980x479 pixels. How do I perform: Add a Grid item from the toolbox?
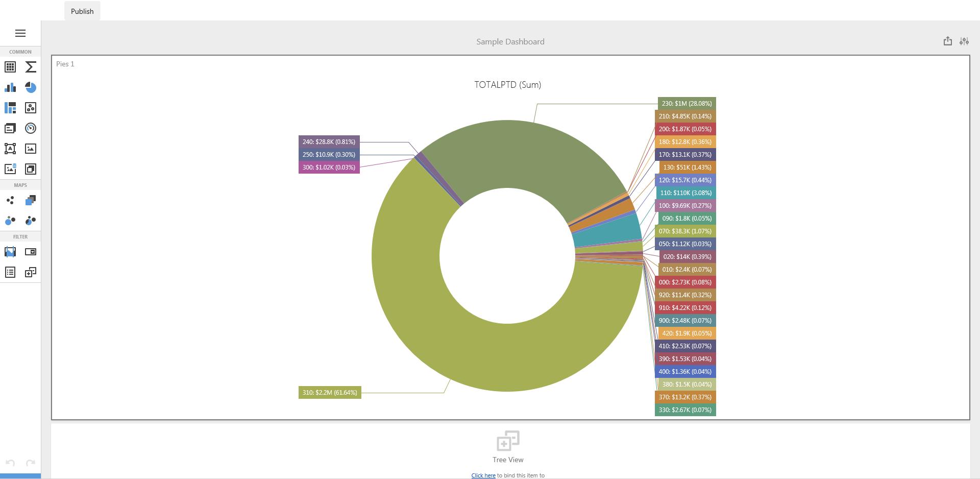10,67
